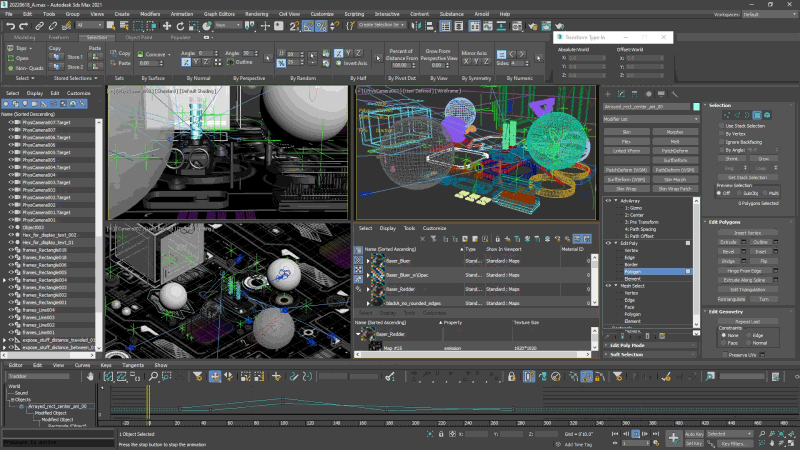Toggle Percent Snap icon
Viewport: 800px width, 450px height.
[321, 26]
